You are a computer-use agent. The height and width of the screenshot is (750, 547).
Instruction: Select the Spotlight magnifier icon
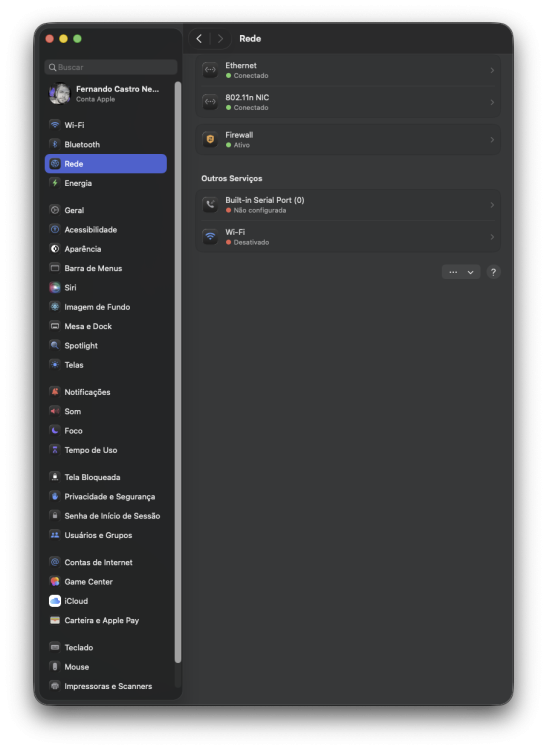click(55, 345)
